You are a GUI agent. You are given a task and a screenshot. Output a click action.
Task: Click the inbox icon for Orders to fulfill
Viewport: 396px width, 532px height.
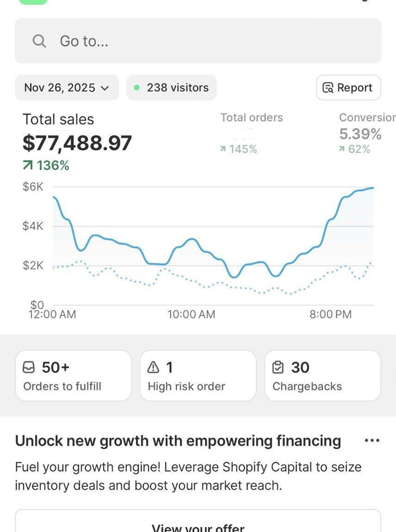coord(29,367)
